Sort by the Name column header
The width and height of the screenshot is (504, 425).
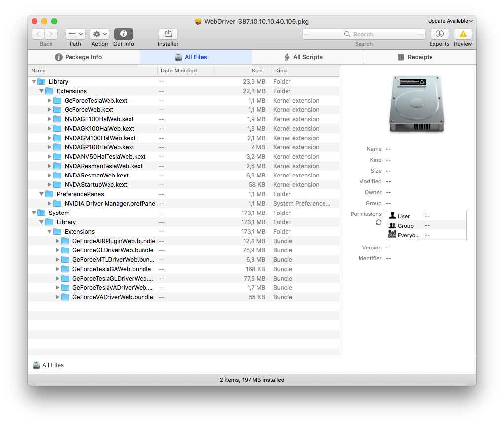click(93, 71)
